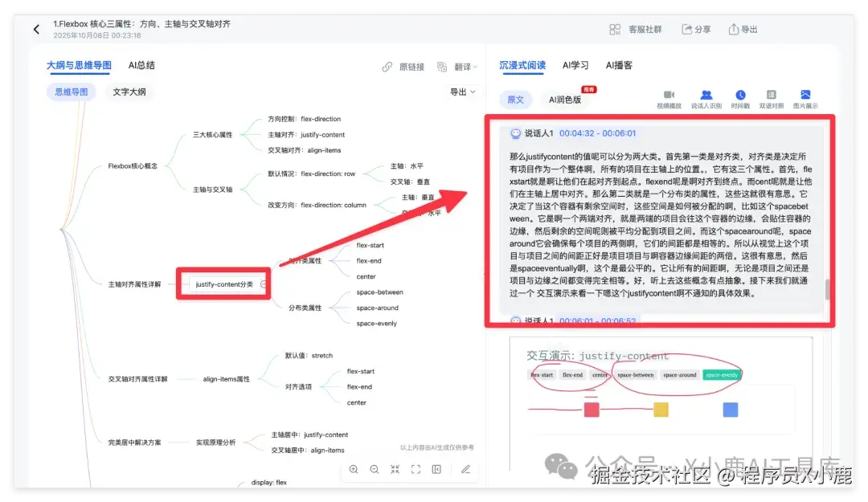868x502 pixels.
Task: Zoom in on the mind map
Action: point(354,469)
